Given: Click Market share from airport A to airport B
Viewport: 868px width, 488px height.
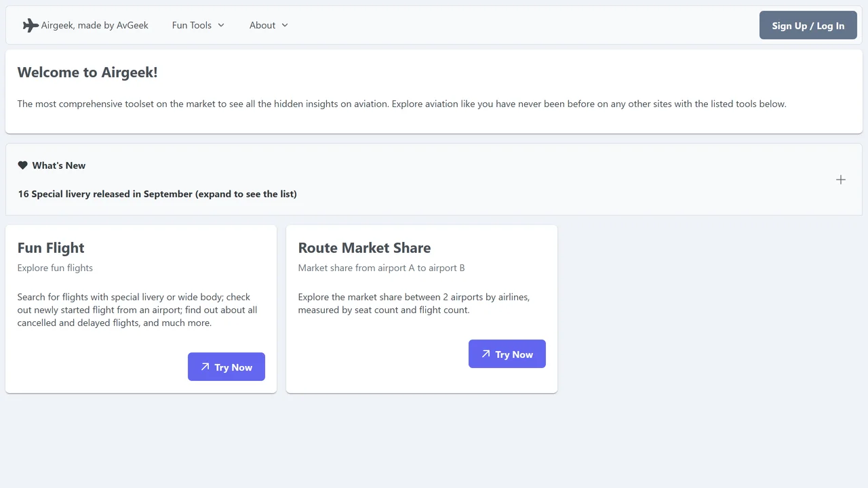Looking at the screenshot, I should click(x=382, y=268).
